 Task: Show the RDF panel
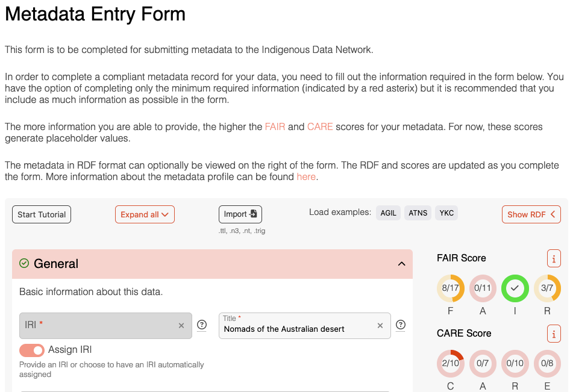tap(531, 214)
